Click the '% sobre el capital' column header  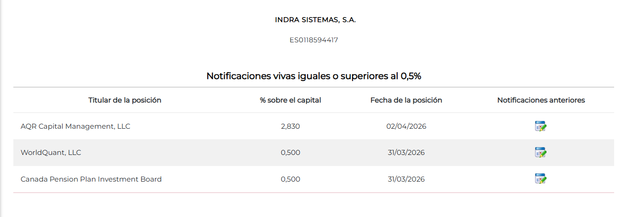click(x=290, y=100)
